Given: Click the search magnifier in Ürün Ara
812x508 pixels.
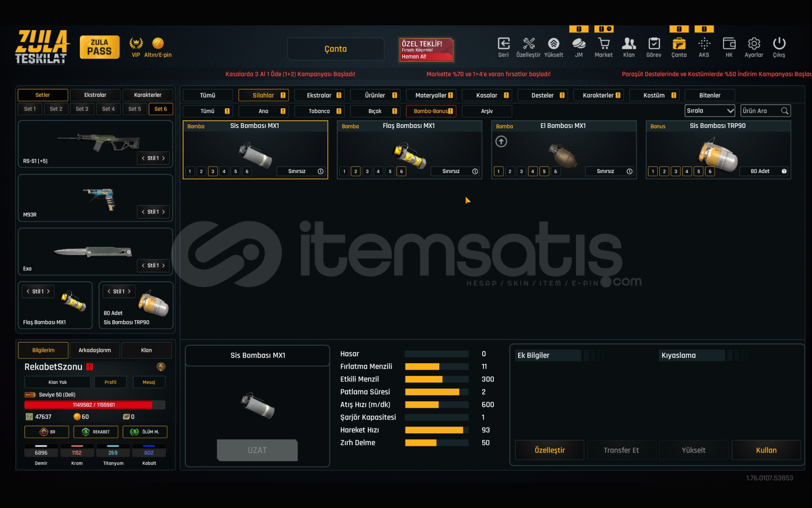Looking at the screenshot, I should pyautogui.click(x=784, y=111).
